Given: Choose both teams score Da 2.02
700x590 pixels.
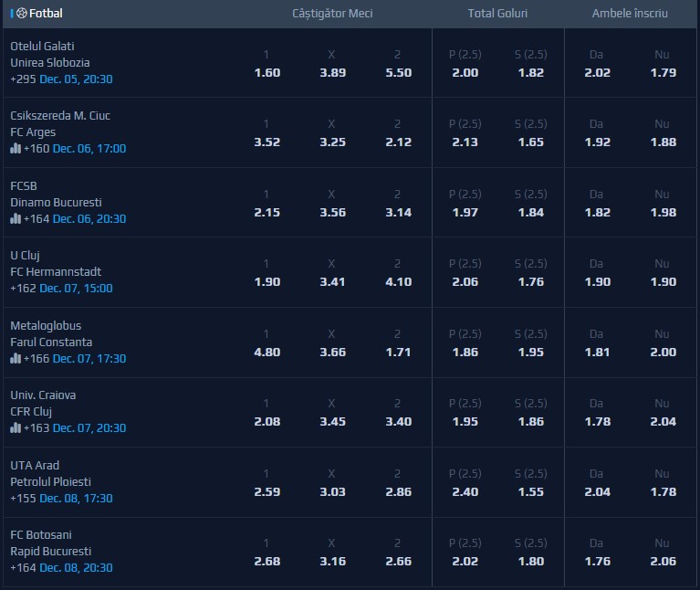Looking at the screenshot, I should 597,72.
